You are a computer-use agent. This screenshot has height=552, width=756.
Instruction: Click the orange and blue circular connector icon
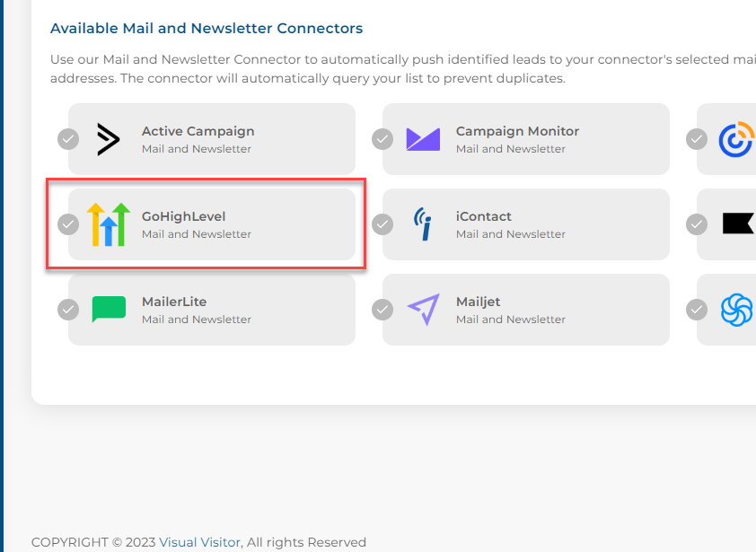[x=736, y=139]
